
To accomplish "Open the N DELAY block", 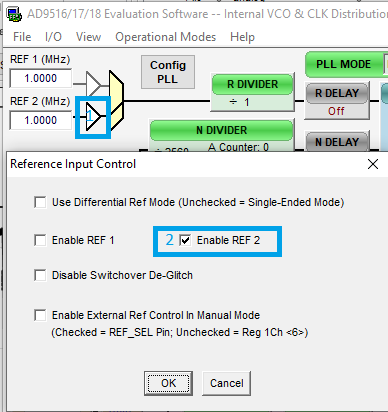I will pos(337,142).
